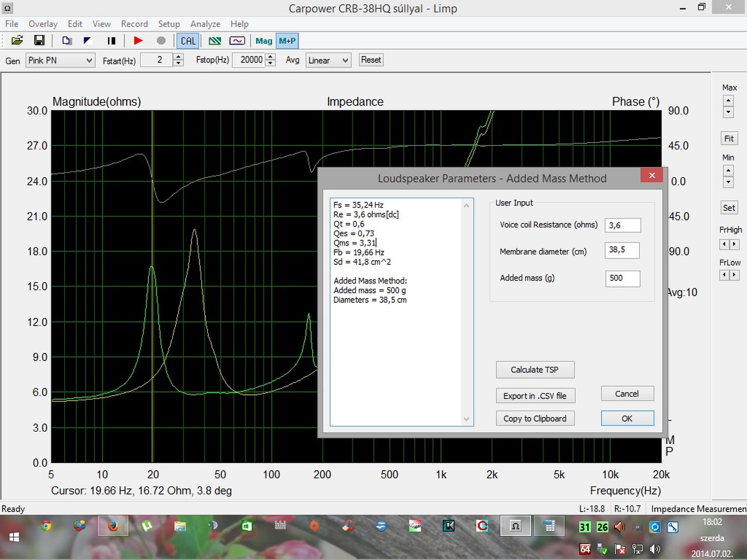
Task: Click the Firefox icon in the taskbar
Action: [113, 526]
